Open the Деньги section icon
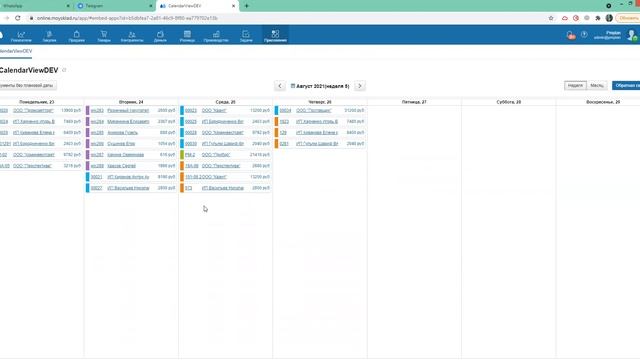 click(160, 36)
